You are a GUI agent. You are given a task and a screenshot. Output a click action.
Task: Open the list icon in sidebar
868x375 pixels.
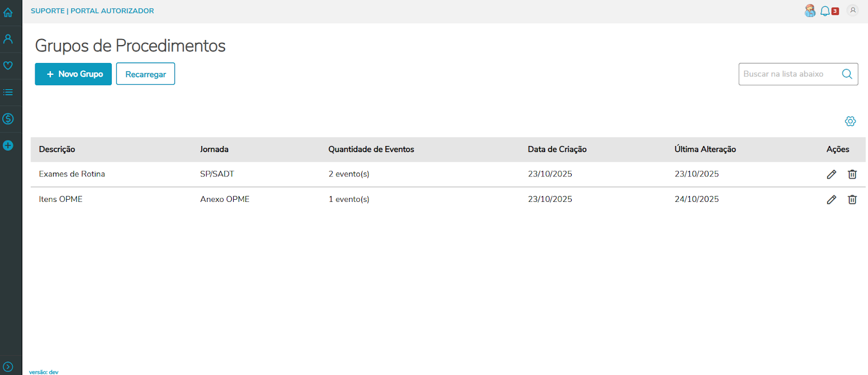(x=8, y=92)
